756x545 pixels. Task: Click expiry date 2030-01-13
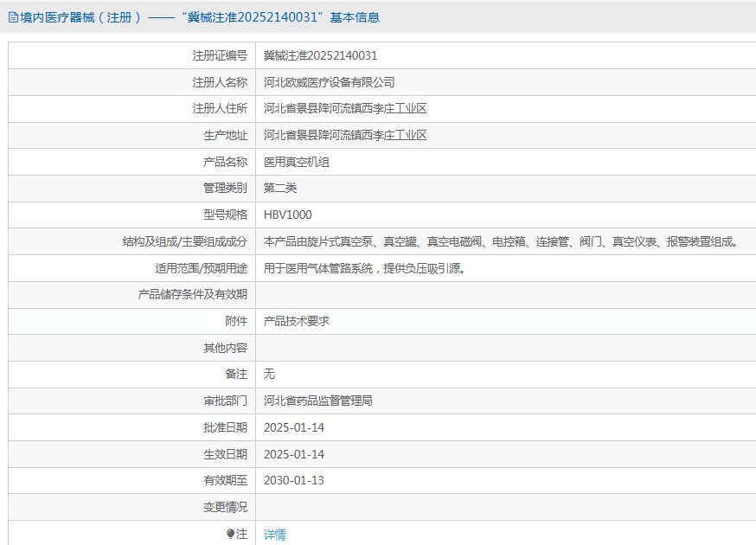294,480
